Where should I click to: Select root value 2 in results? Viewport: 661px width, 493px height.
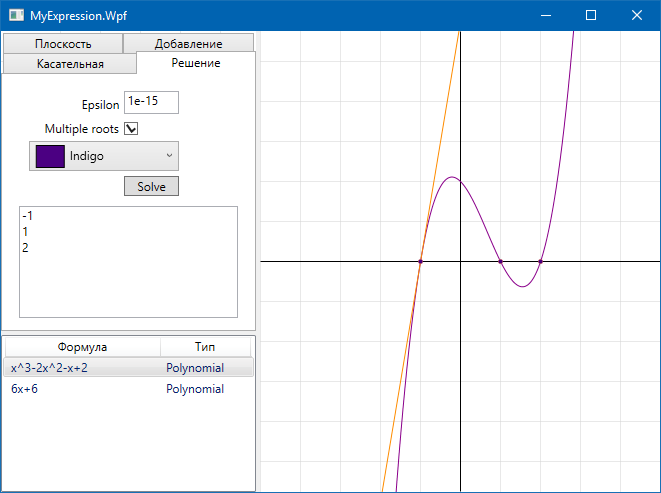(25, 248)
